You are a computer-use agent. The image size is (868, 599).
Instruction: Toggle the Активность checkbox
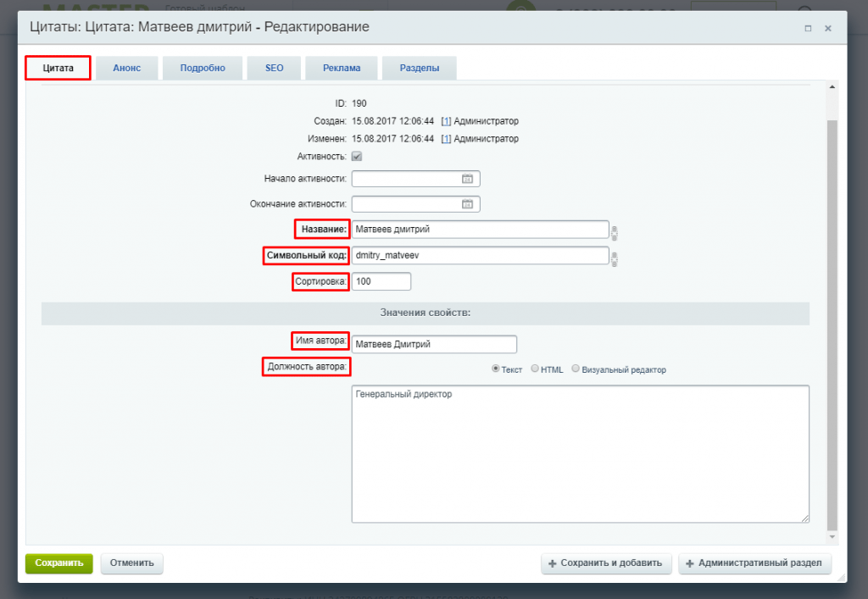pyautogui.click(x=357, y=157)
